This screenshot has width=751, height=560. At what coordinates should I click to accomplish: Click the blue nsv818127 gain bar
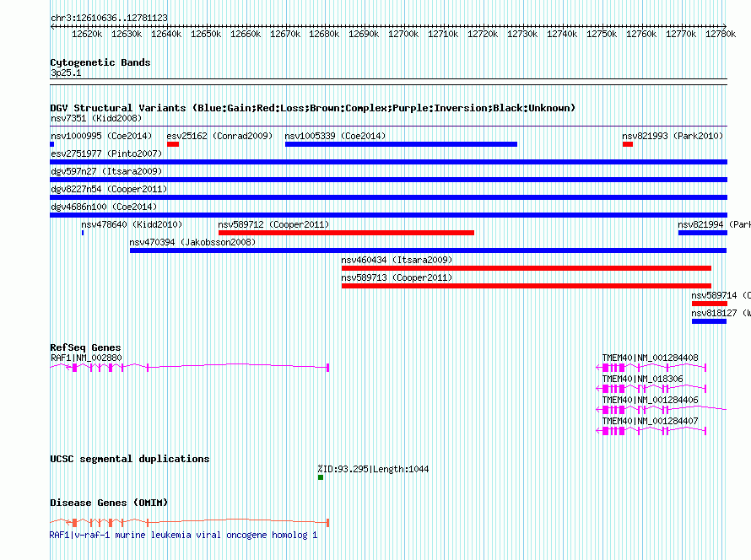[x=709, y=321]
